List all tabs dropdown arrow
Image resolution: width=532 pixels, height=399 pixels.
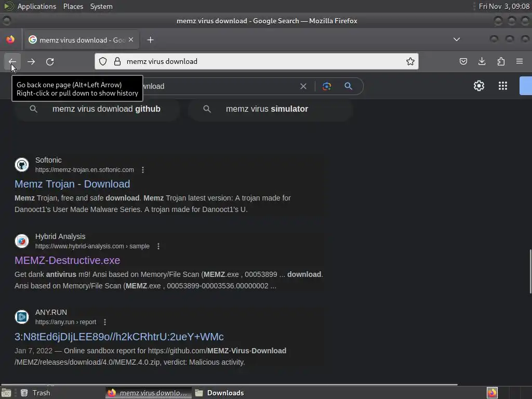(457, 39)
